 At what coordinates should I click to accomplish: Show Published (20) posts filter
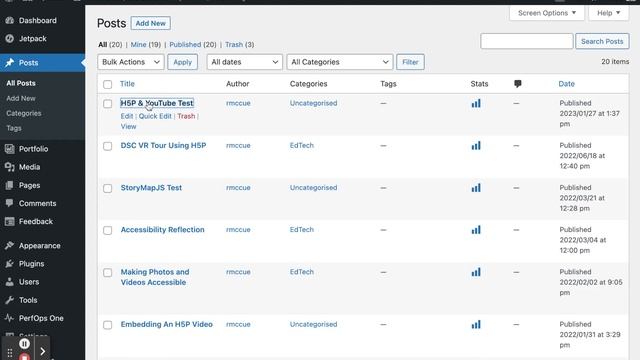[x=193, y=44]
